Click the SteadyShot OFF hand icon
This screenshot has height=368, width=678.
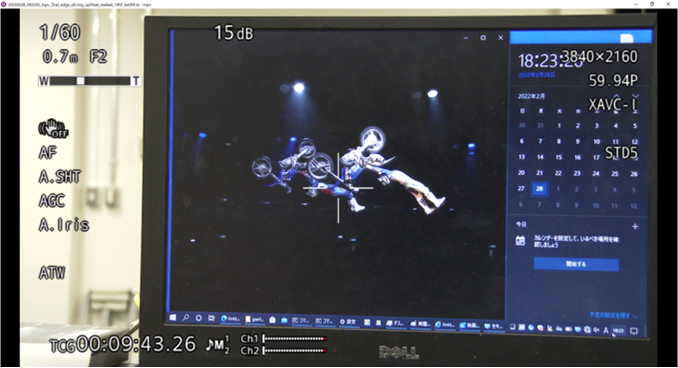(x=54, y=128)
